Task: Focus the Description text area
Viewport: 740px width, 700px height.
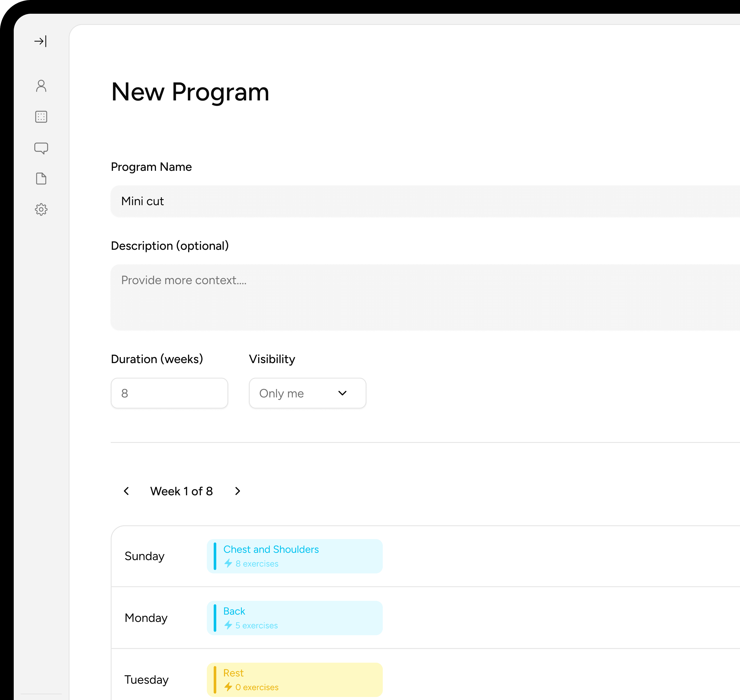Action: [410, 297]
